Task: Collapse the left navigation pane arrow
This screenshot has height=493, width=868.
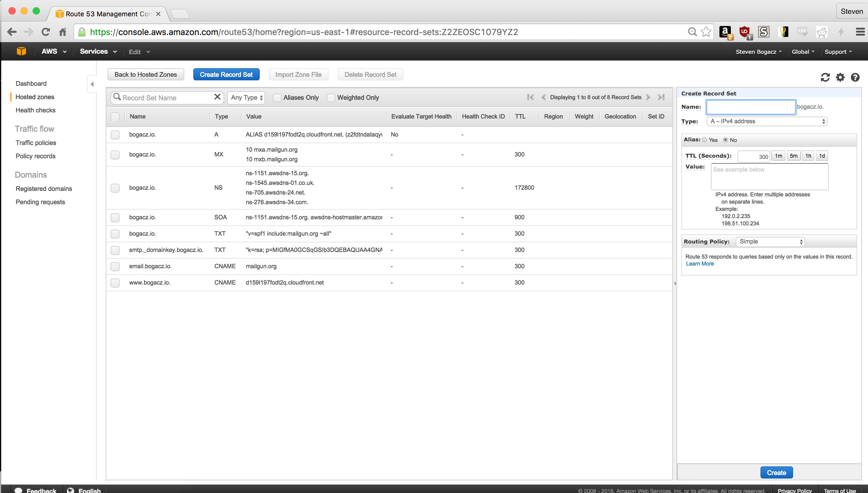Action: coord(92,84)
